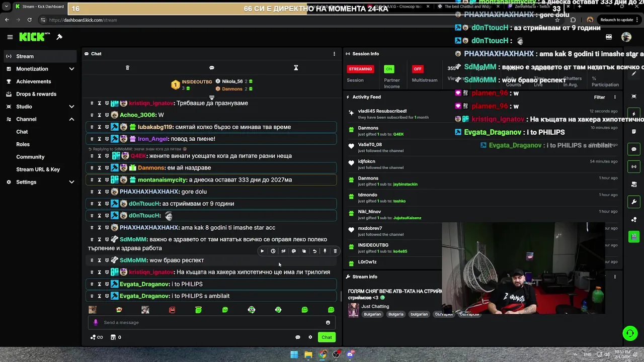Click the purple microphone icon in the message box
Viewport: 644px width, 362px height.
coord(96,323)
